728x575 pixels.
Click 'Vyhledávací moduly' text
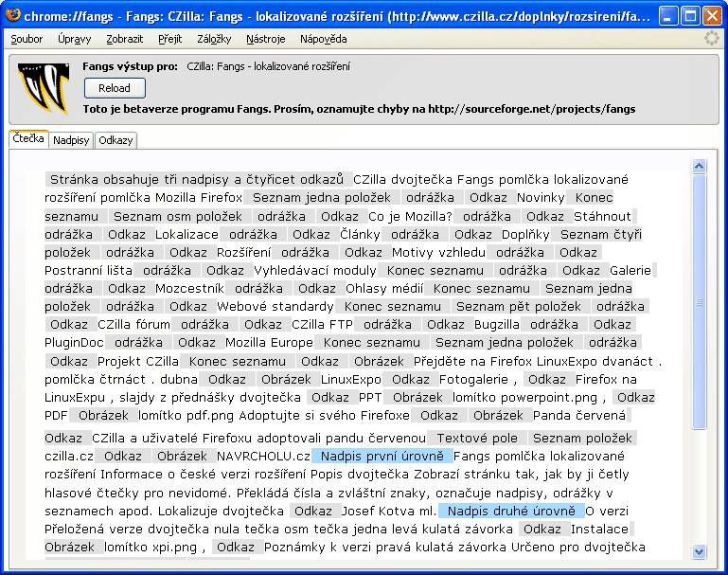[315, 271]
